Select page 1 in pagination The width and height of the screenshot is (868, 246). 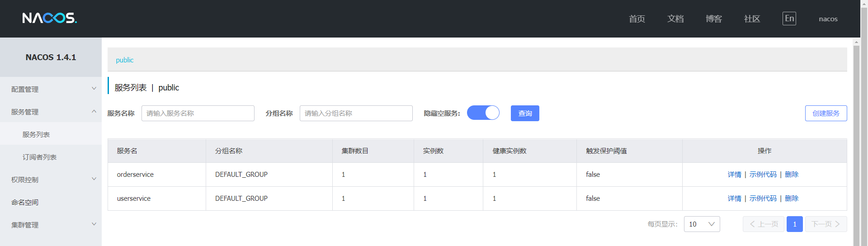[795, 224]
